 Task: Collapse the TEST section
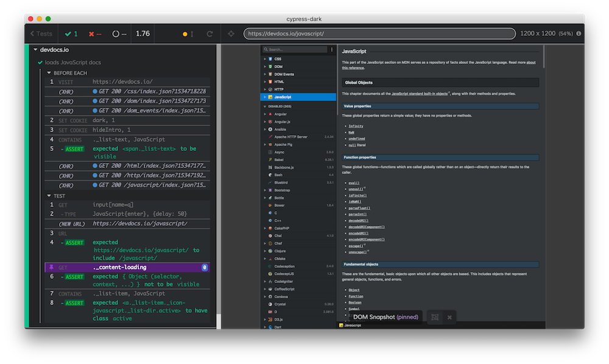click(49, 196)
